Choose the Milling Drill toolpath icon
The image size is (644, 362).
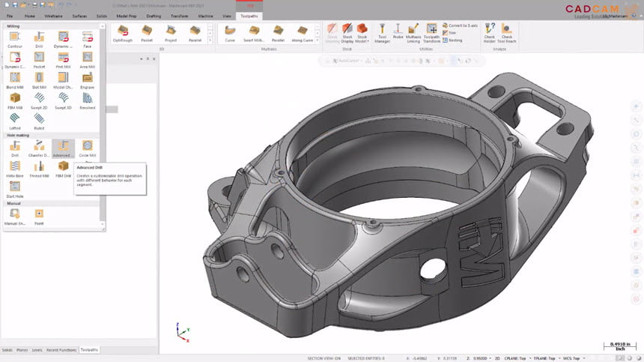(39, 40)
